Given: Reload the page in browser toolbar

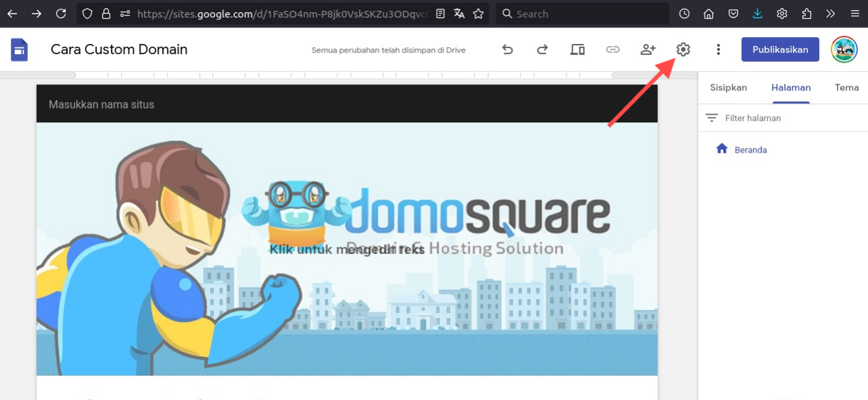Looking at the screenshot, I should [61, 14].
